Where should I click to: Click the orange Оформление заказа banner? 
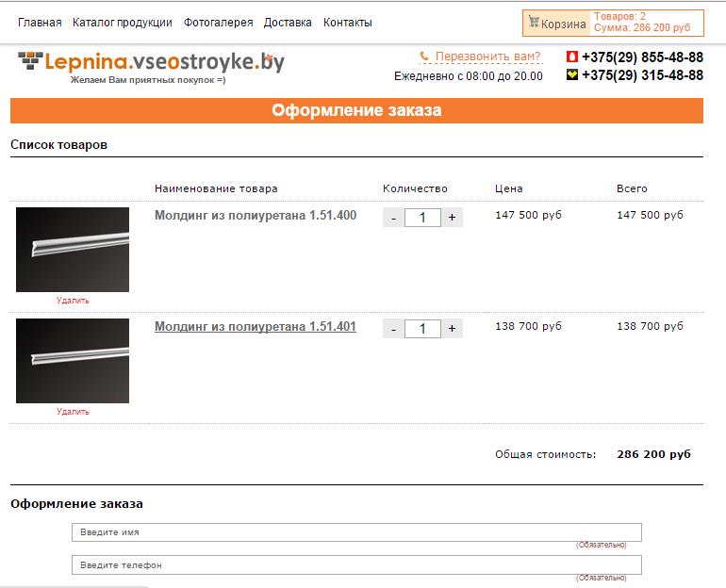[x=356, y=110]
